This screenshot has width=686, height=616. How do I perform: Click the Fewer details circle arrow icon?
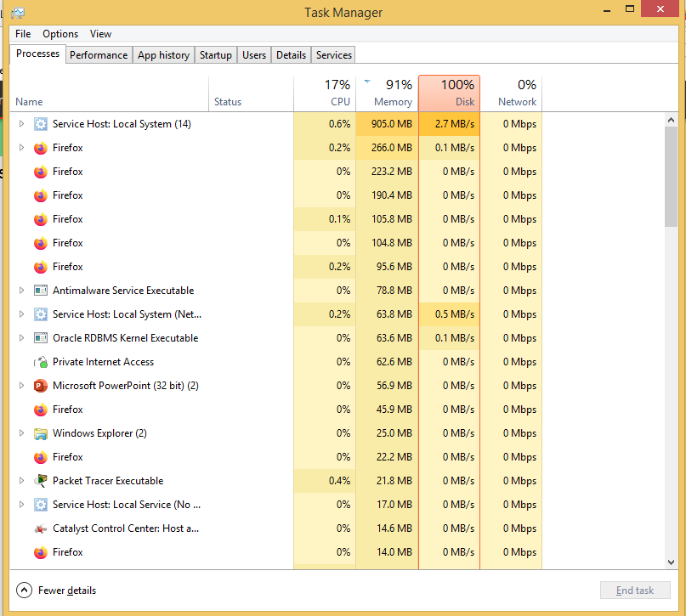tap(24, 591)
